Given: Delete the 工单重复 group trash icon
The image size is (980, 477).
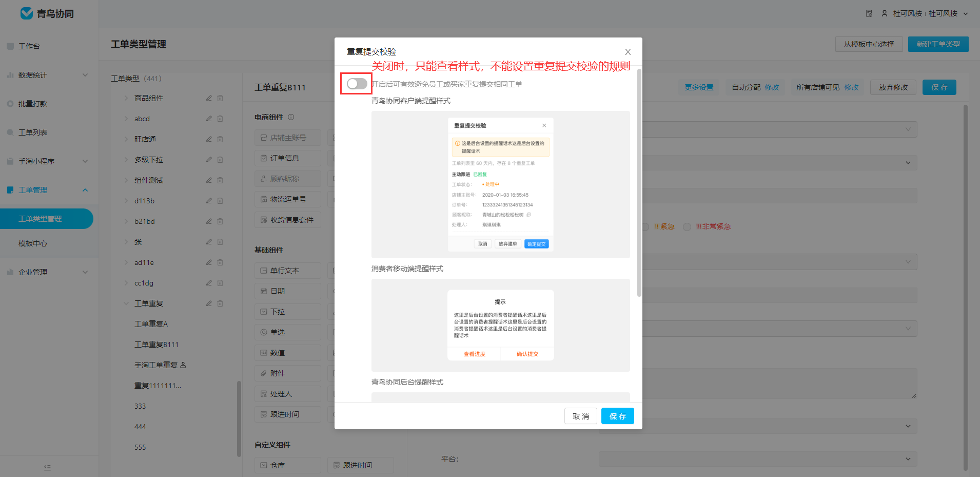Looking at the screenshot, I should [220, 303].
